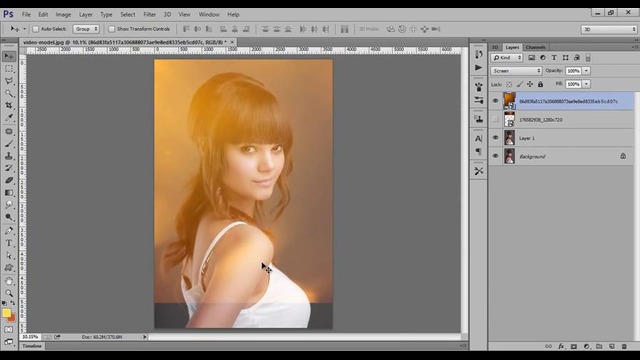Select the Layer 1 thumbnail
Viewport: 640px width, 360px height.
(509, 138)
